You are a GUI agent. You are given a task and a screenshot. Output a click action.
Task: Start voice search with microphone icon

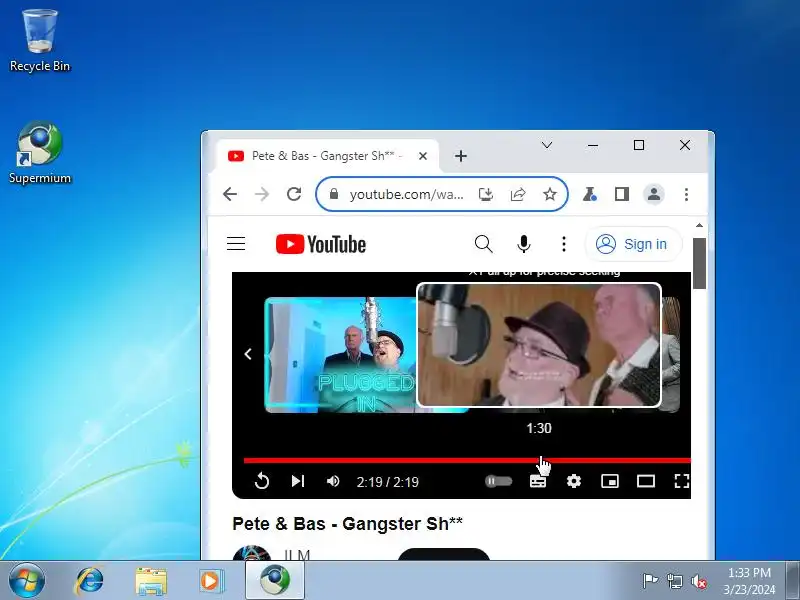coord(523,244)
